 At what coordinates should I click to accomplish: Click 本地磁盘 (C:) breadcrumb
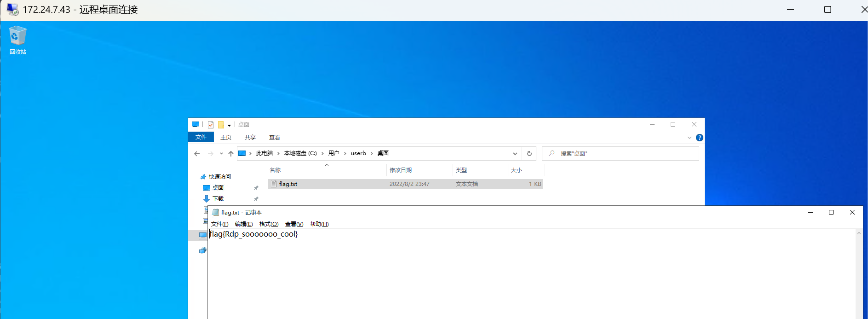[x=300, y=153]
